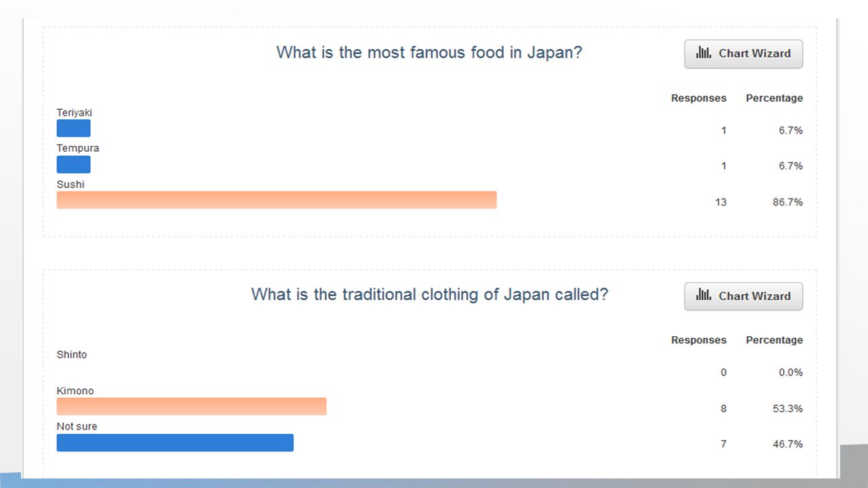This screenshot has width=868, height=488.
Task: Select the blue Tempura result bar
Action: 73,164
